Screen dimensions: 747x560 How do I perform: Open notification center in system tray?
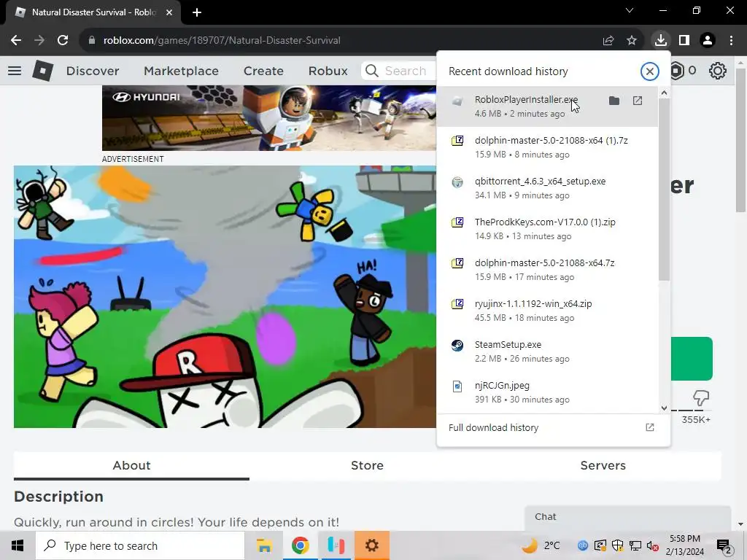[x=724, y=545]
